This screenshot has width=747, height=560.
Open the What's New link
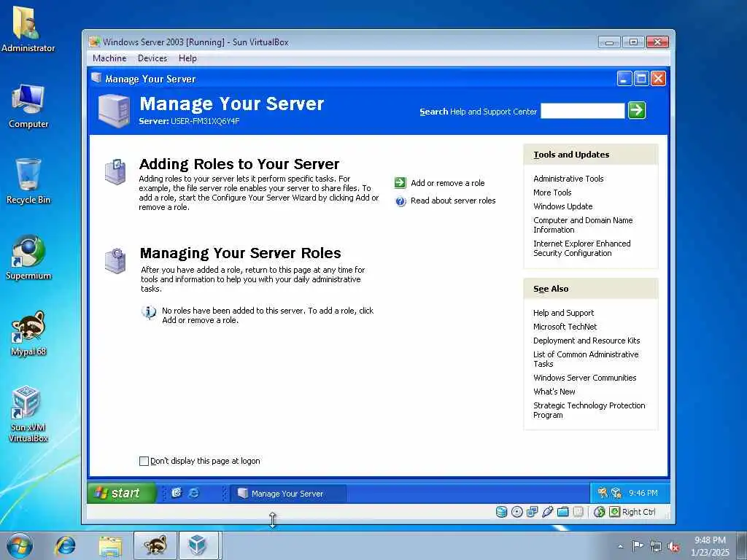pos(554,392)
